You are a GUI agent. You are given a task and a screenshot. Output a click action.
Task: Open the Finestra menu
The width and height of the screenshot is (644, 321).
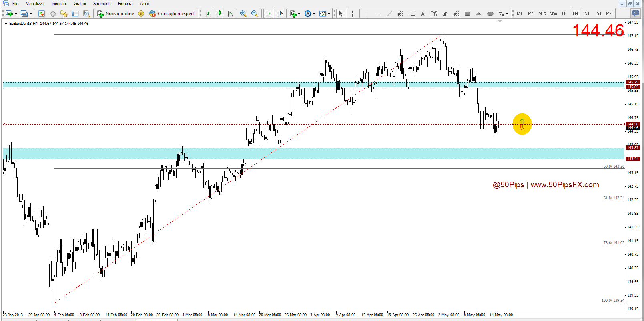(125, 4)
